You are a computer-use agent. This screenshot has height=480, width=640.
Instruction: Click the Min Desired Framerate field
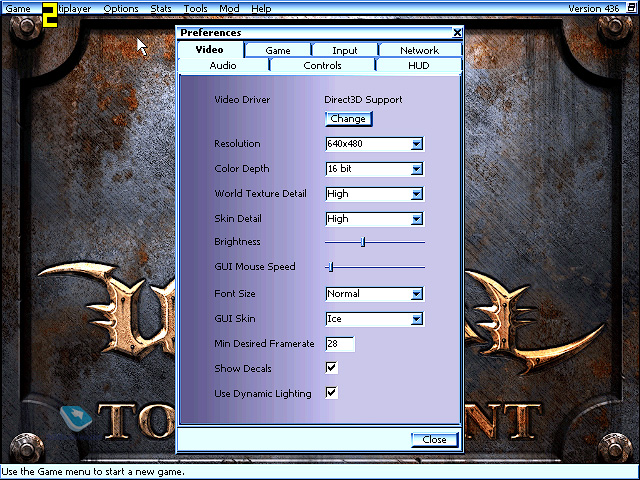pyautogui.click(x=340, y=344)
